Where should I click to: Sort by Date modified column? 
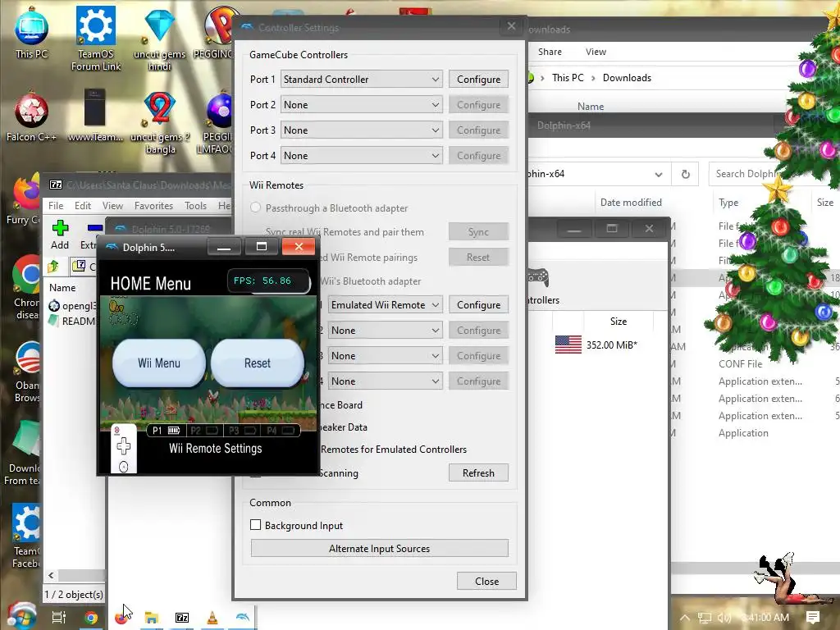[x=631, y=203]
